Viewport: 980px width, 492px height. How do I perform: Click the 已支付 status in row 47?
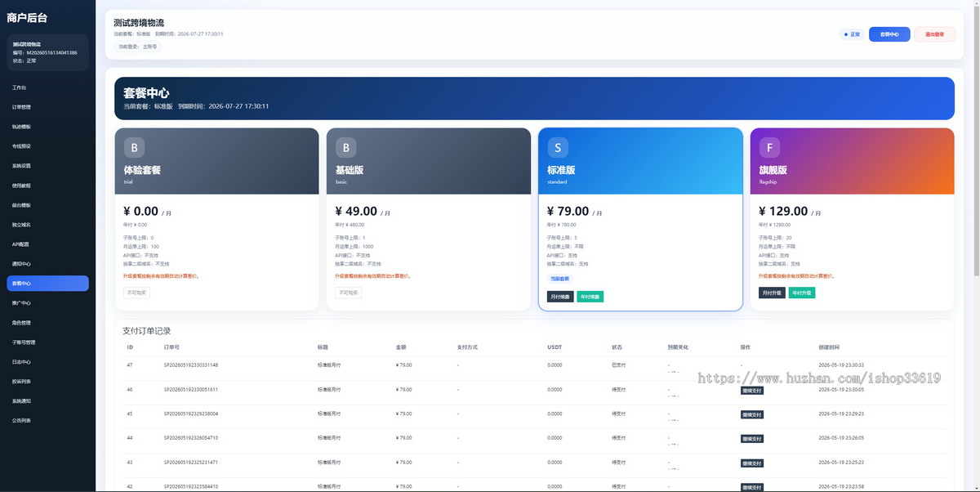[619, 365]
